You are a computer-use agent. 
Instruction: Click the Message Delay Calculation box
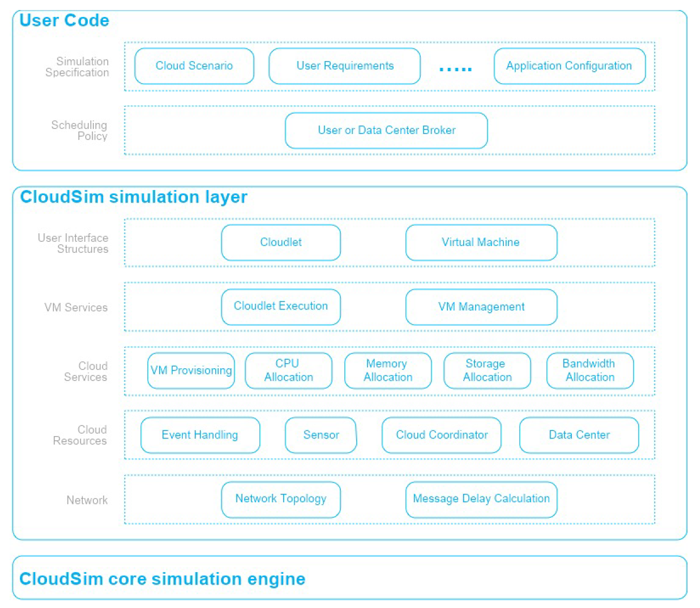481,499
